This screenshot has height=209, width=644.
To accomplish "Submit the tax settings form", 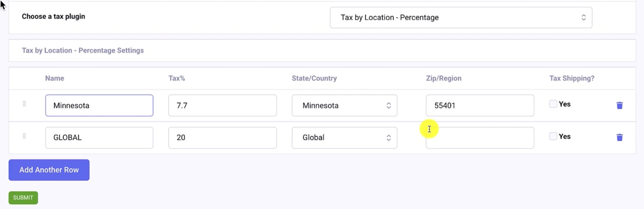I will [23, 198].
